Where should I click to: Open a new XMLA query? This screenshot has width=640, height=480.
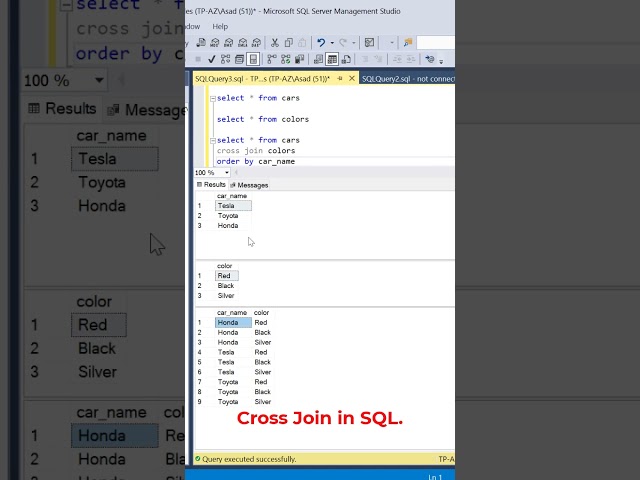pyautogui.click(x=242, y=42)
